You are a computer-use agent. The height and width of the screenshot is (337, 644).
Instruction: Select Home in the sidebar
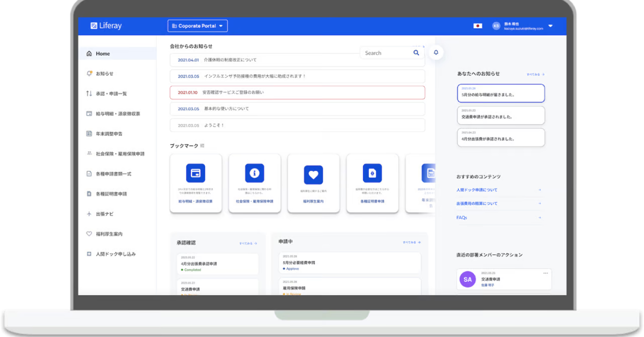click(103, 54)
